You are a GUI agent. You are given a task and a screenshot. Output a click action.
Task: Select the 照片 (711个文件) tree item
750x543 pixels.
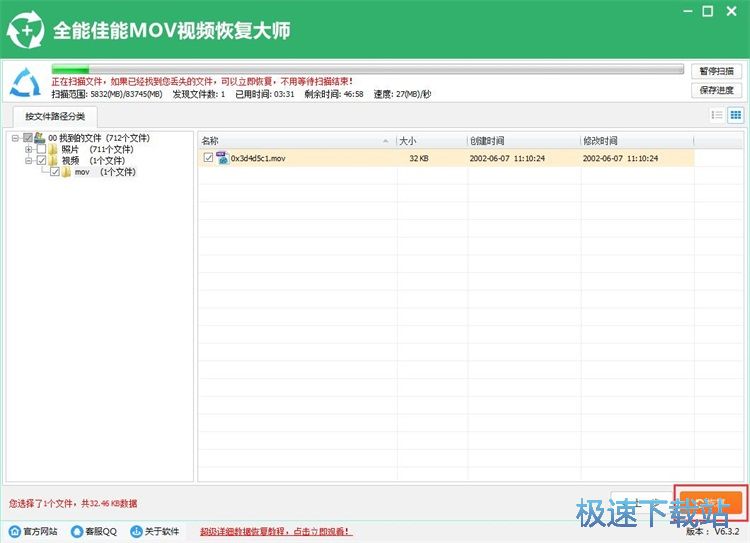click(98, 149)
